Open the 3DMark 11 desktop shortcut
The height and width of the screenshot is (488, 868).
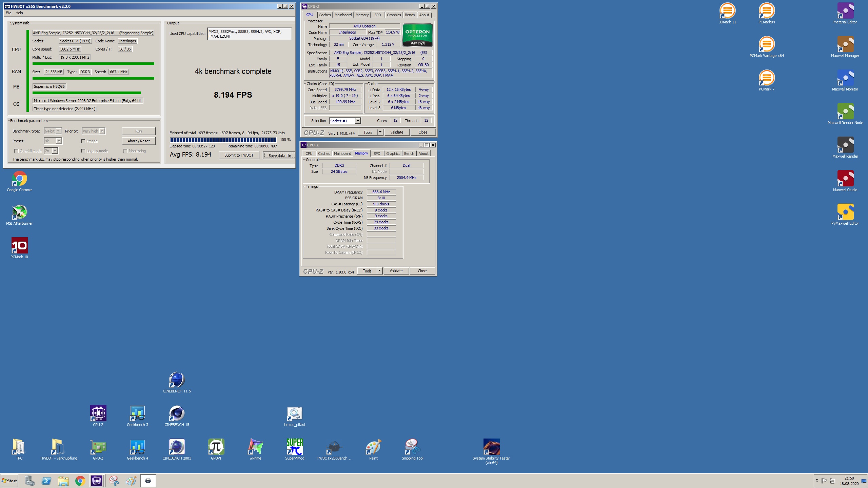point(727,14)
